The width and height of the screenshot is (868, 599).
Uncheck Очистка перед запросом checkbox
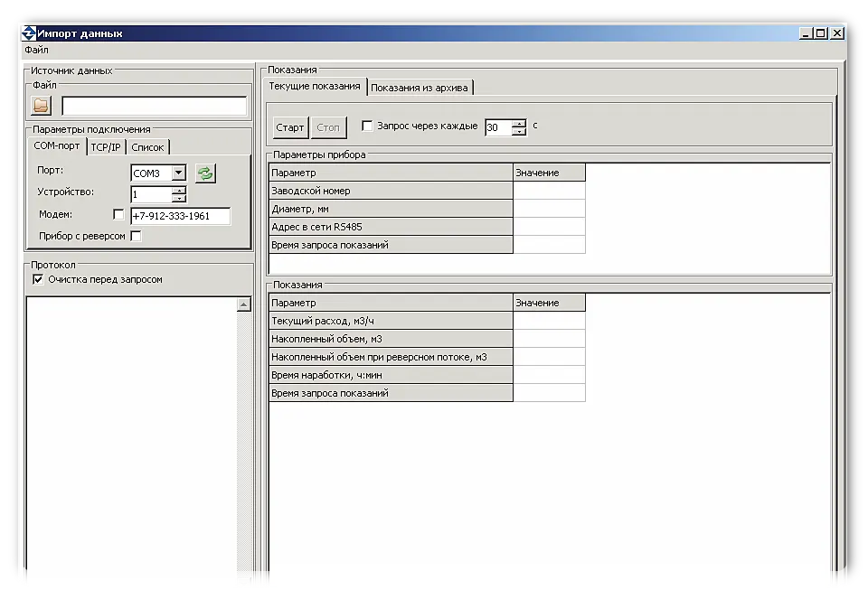pyautogui.click(x=37, y=280)
